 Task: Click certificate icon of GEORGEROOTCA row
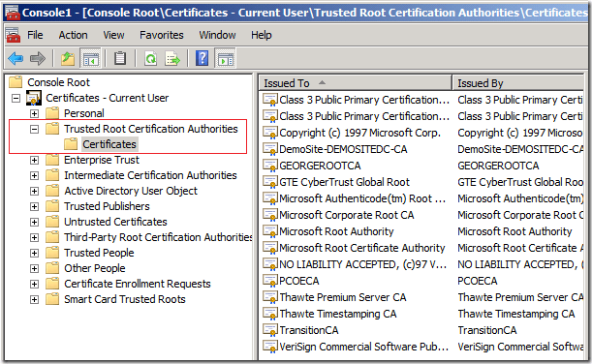pyautogui.click(x=270, y=166)
